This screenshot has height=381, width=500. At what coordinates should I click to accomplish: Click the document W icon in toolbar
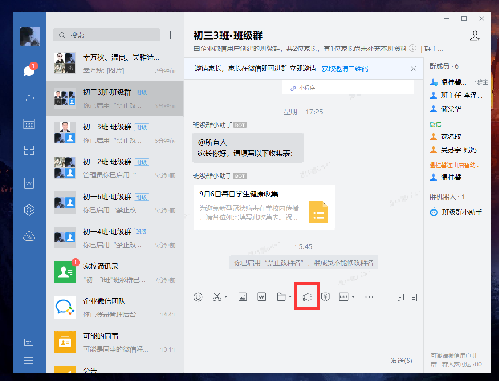click(262, 297)
